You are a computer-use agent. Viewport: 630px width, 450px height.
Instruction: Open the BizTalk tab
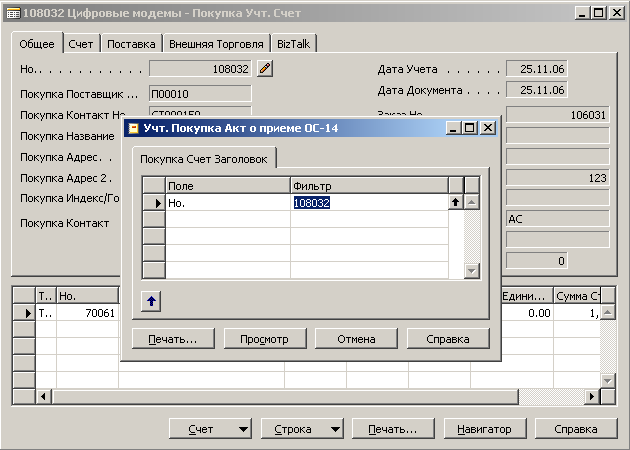click(x=293, y=44)
